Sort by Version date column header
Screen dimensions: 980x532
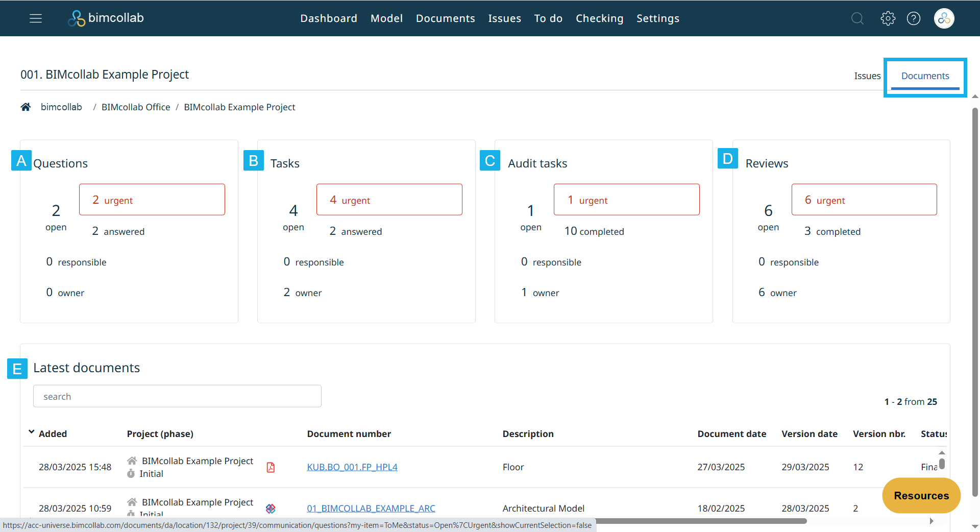click(810, 434)
